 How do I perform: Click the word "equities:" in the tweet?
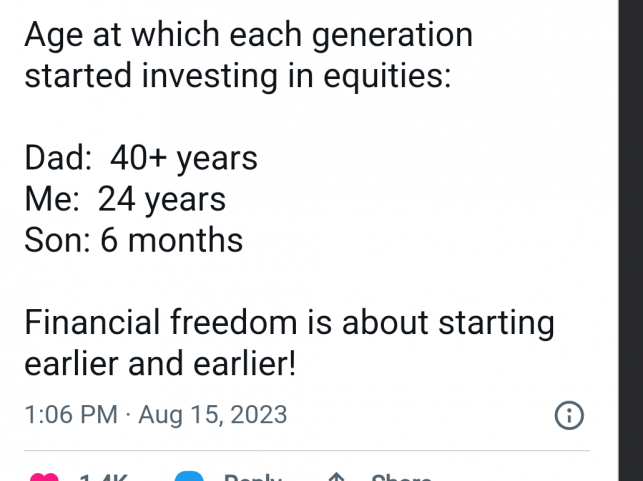pos(385,76)
